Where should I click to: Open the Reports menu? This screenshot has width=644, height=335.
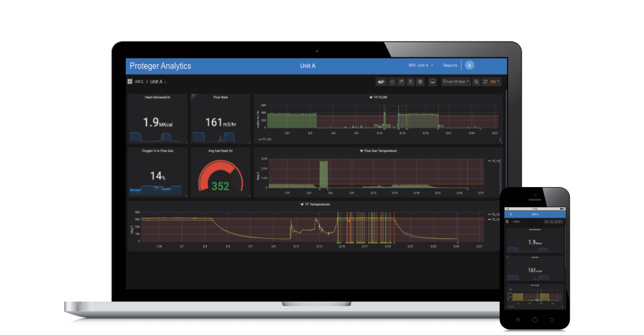450,65
